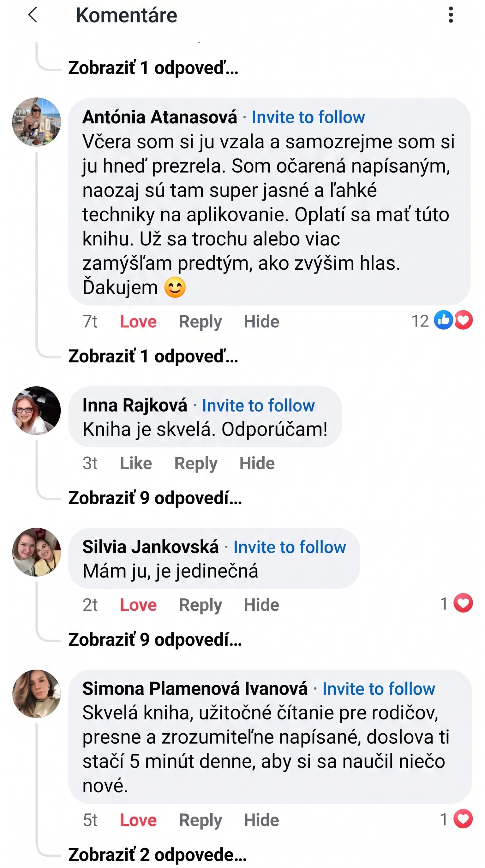Open Antónia Atanasová's profile picture

(x=36, y=122)
